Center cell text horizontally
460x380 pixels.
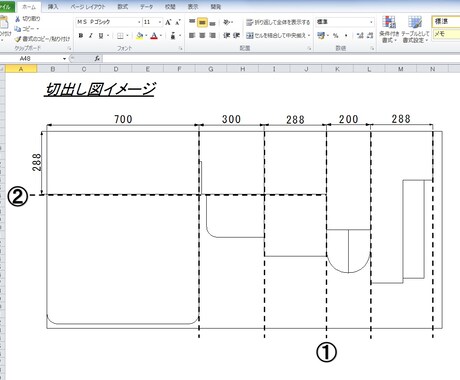pyautogui.click(x=202, y=35)
